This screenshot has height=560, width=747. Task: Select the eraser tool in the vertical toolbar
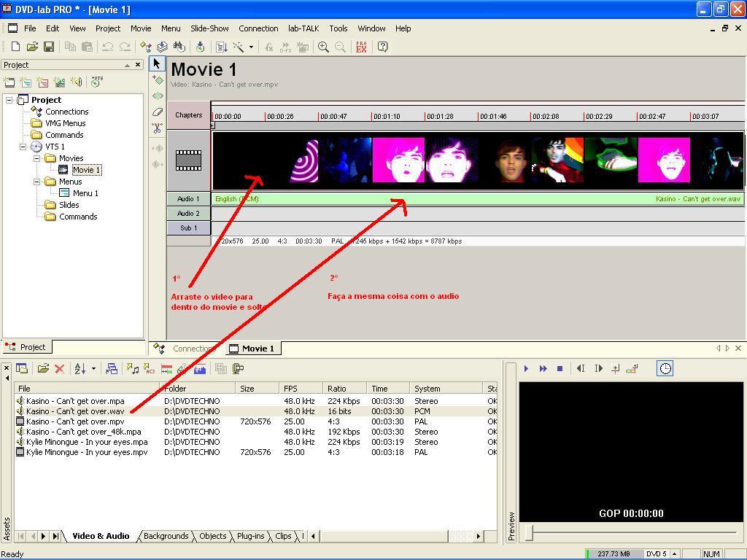[x=158, y=112]
